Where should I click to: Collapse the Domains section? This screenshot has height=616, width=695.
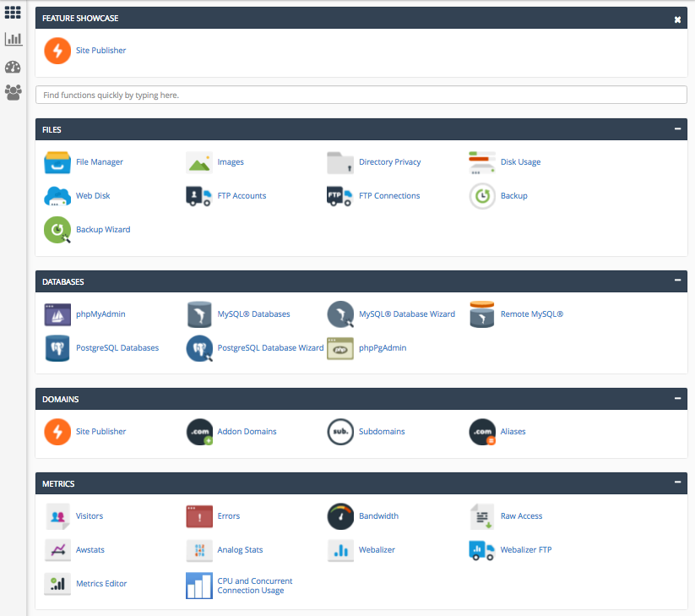677,398
